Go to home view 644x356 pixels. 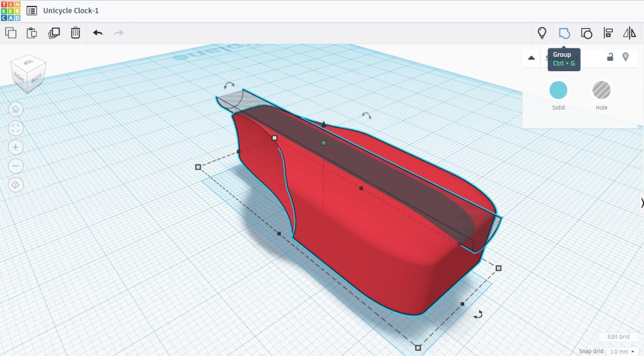click(16, 109)
